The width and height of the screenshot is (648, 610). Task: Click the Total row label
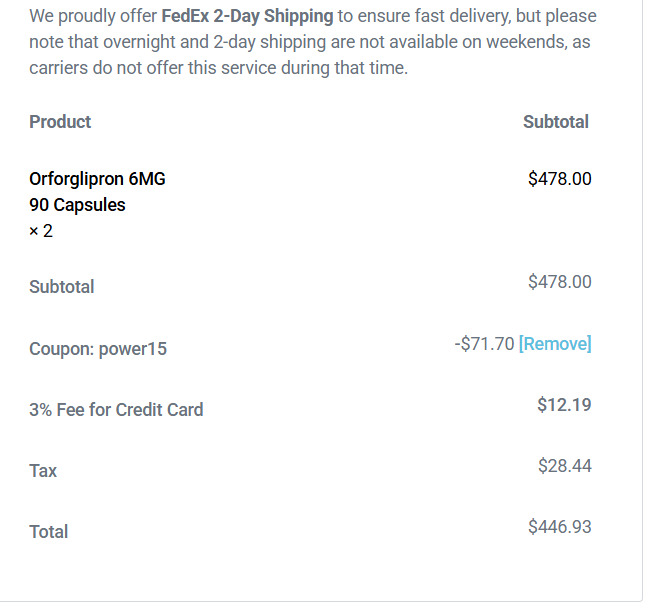point(49,532)
